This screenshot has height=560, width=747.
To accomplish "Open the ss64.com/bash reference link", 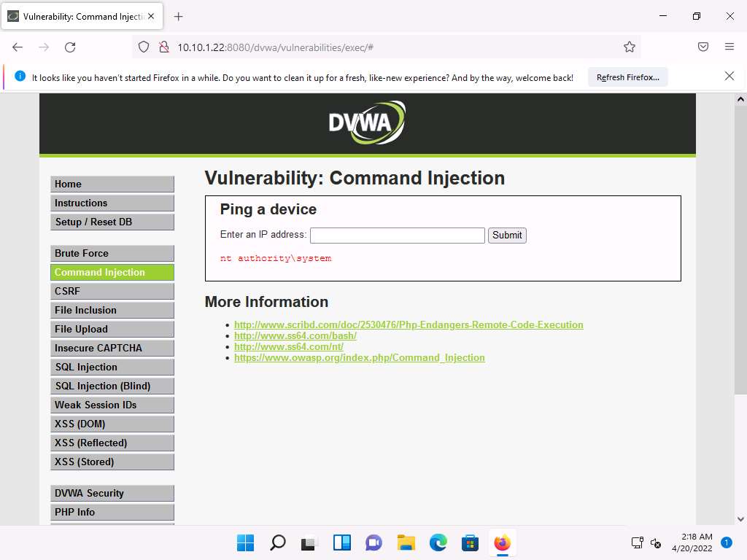I will [x=295, y=336].
